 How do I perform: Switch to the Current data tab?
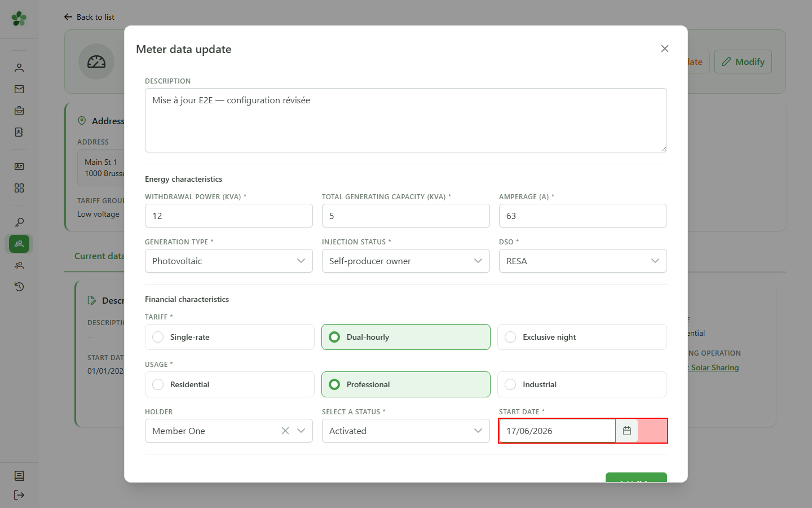coord(99,256)
